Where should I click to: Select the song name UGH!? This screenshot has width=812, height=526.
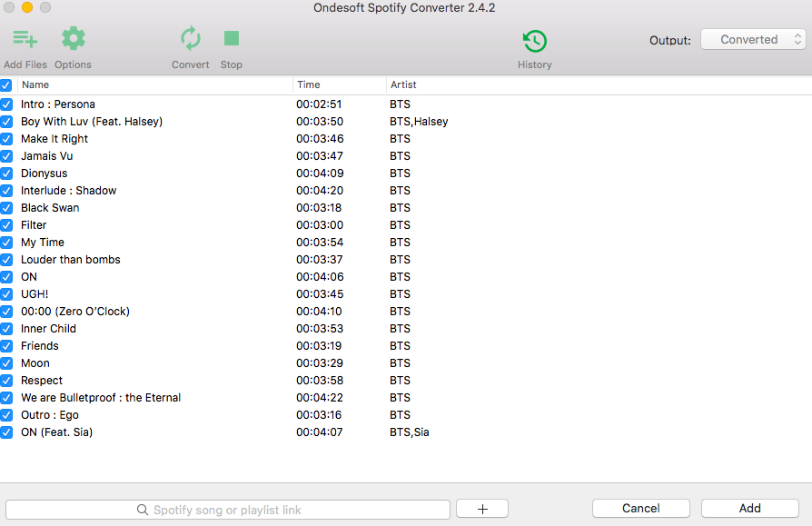click(x=35, y=294)
